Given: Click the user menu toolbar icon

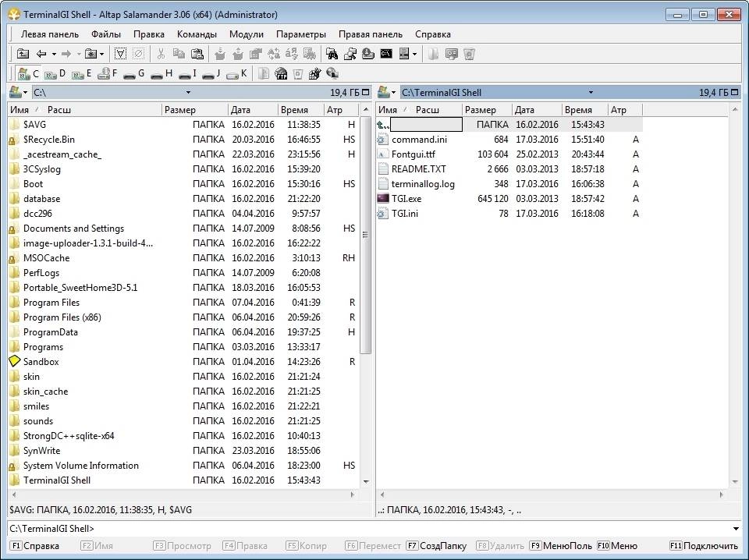Looking at the screenshot, I should tap(404, 54).
